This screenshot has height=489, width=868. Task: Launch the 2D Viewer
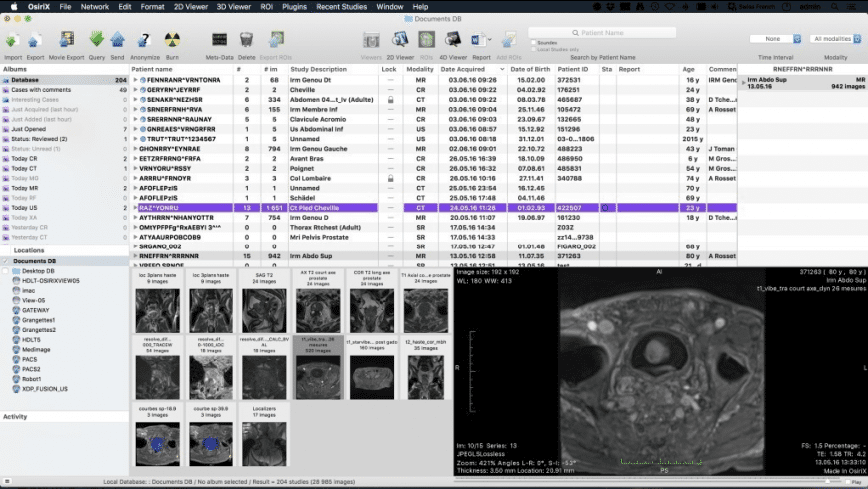[400, 41]
